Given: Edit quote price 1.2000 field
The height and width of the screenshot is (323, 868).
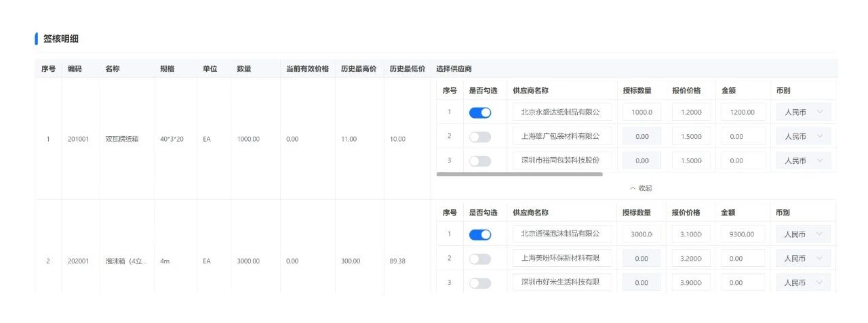Looking at the screenshot, I should pos(691,112).
